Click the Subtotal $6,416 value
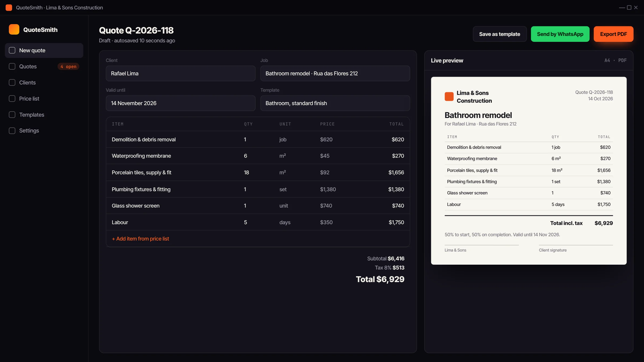The width and height of the screenshot is (644, 362). click(x=396, y=258)
